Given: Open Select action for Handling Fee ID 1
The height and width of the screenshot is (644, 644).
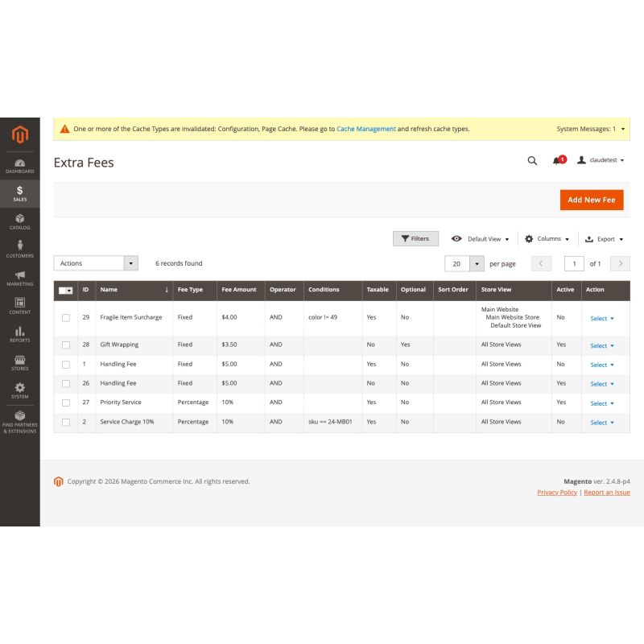Looking at the screenshot, I should coord(601,365).
